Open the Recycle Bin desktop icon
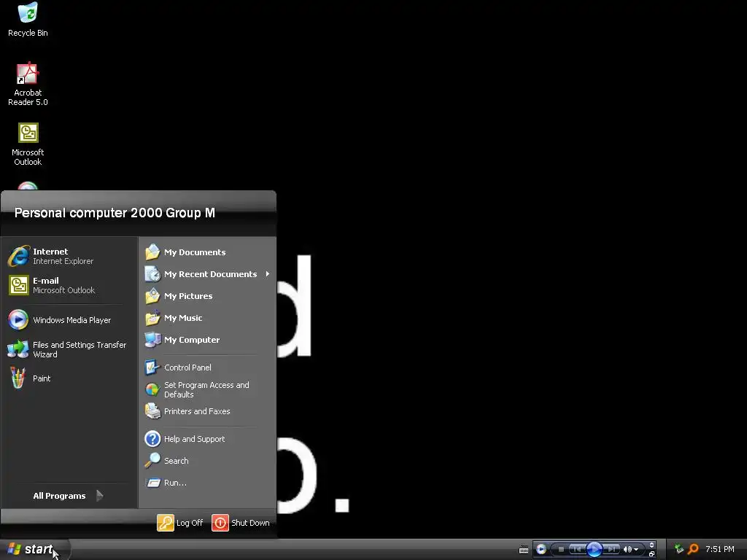 (28, 20)
